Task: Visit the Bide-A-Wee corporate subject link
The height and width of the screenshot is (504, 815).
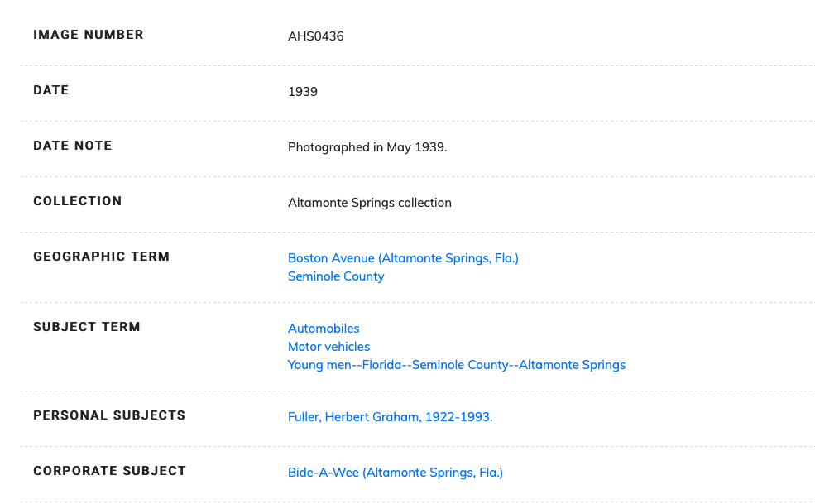Action: point(395,473)
